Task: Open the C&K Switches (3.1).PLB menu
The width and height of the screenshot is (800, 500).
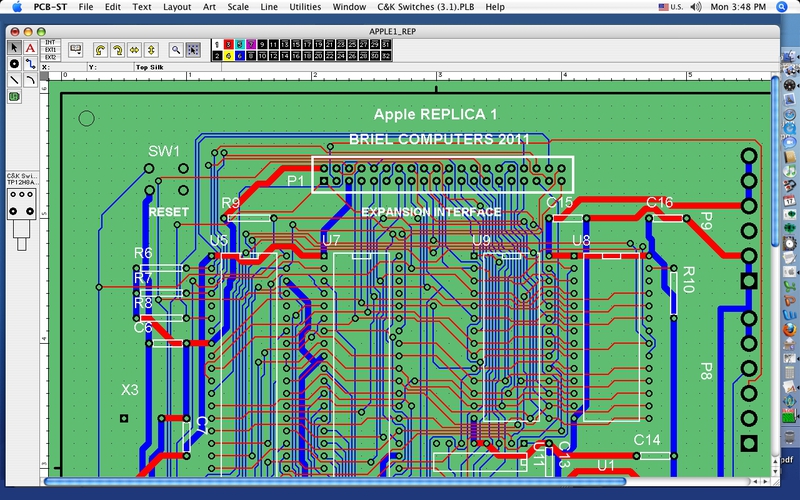Action: [426, 7]
